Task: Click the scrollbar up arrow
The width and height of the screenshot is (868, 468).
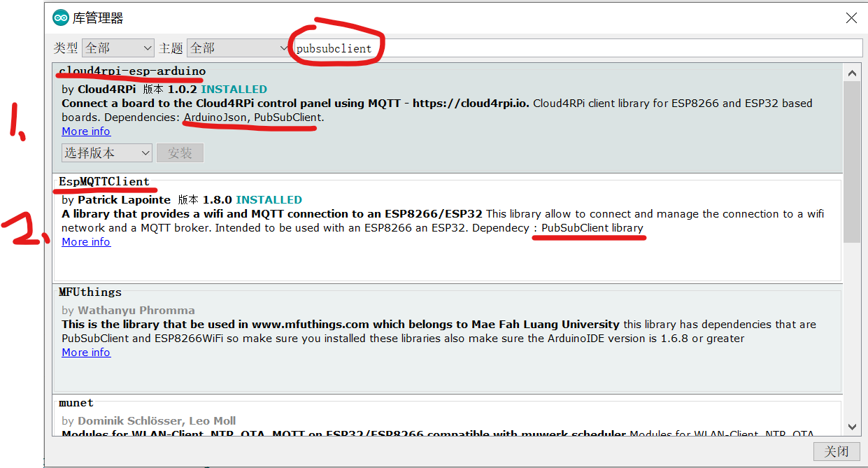Action: pyautogui.click(x=851, y=73)
